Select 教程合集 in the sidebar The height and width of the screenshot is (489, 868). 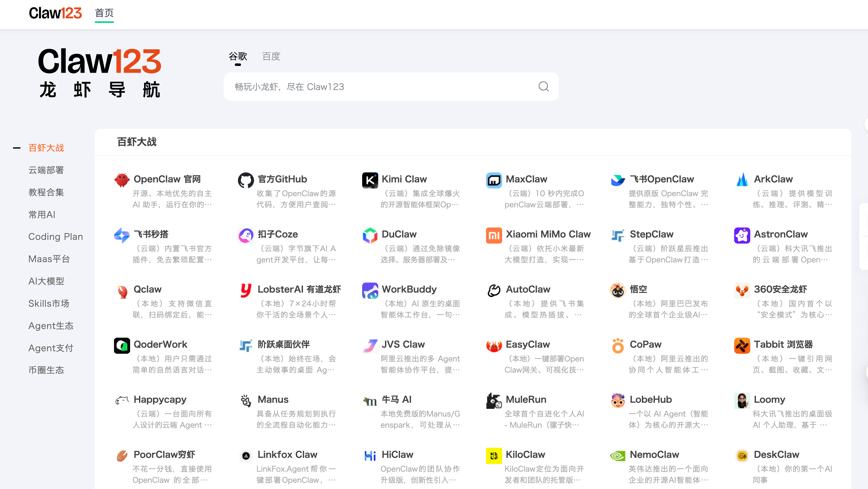(46, 192)
